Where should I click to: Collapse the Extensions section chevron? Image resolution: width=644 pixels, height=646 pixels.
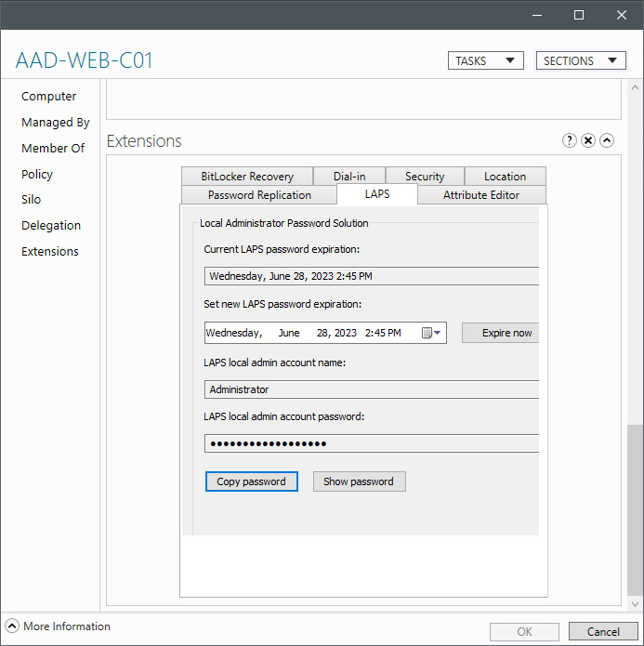607,141
